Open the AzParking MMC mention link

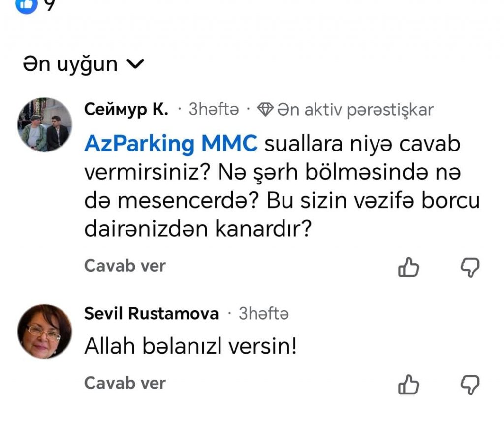click(x=171, y=144)
